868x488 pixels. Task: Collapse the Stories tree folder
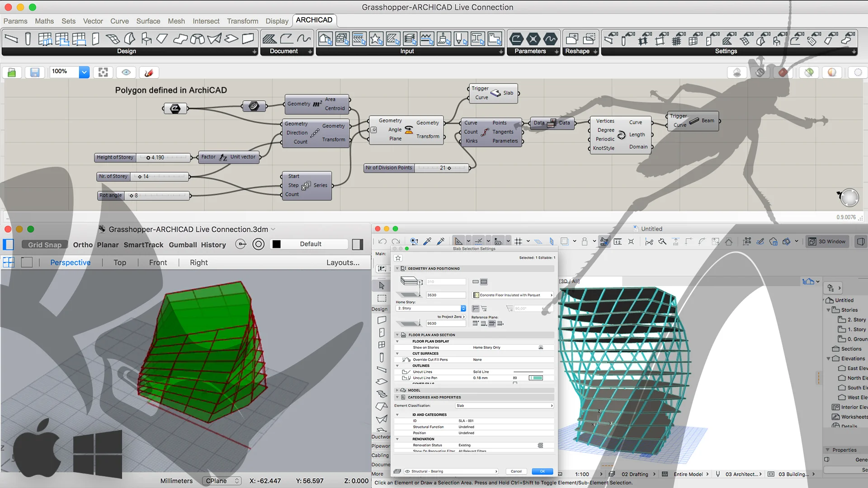tap(828, 310)
